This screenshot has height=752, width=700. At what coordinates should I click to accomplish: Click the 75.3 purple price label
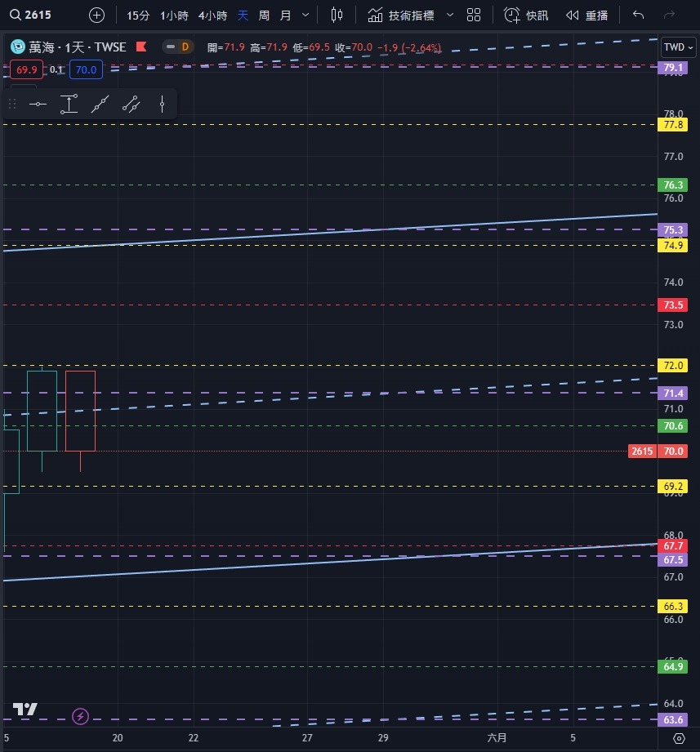coord(673,229)
